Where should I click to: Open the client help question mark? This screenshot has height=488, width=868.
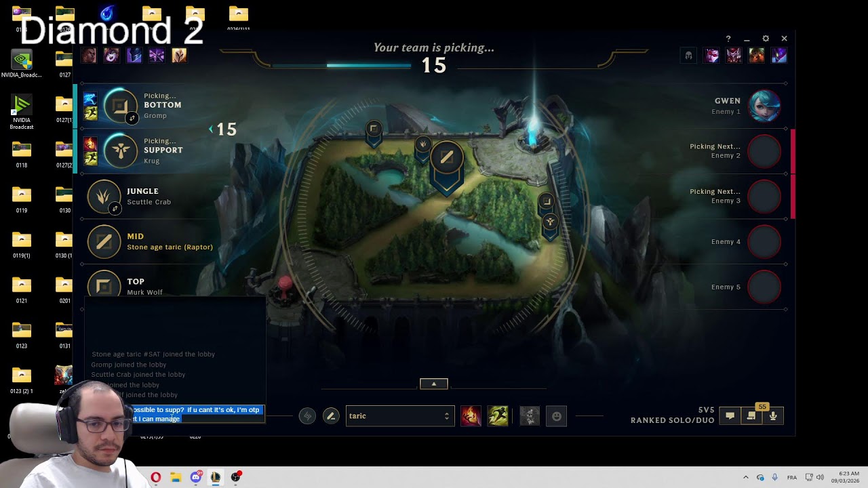(728, 39)
